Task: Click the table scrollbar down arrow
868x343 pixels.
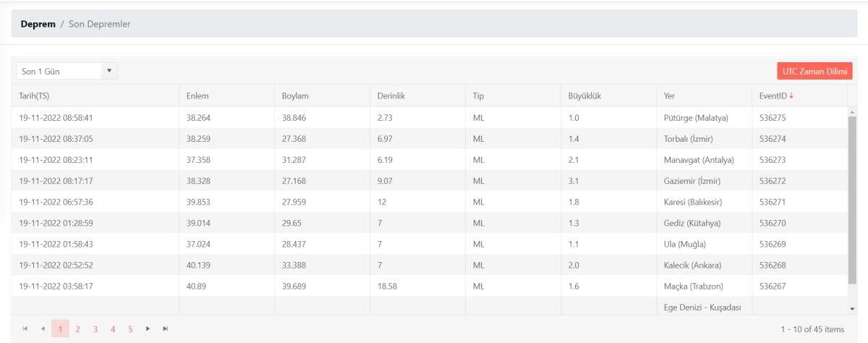Action: pos(852,309)
